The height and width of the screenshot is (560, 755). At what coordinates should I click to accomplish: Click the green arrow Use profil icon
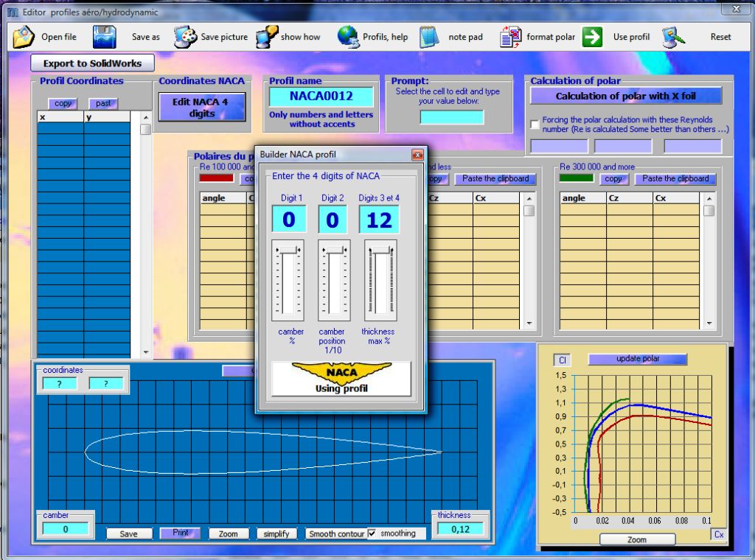(592, 37)
